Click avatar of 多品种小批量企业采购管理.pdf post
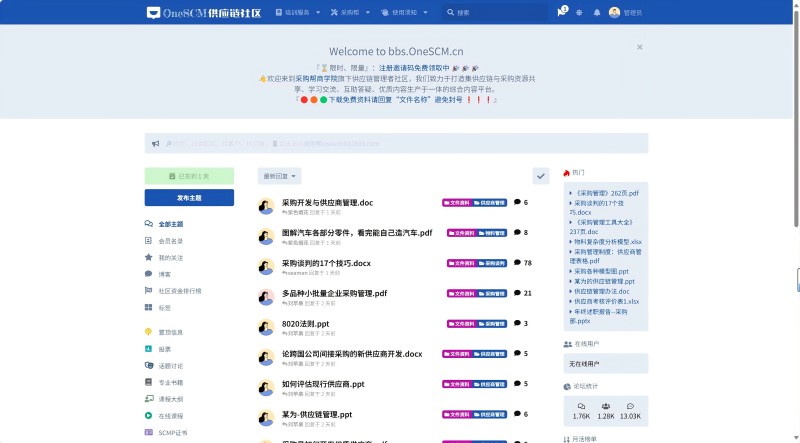 (266, 297)
